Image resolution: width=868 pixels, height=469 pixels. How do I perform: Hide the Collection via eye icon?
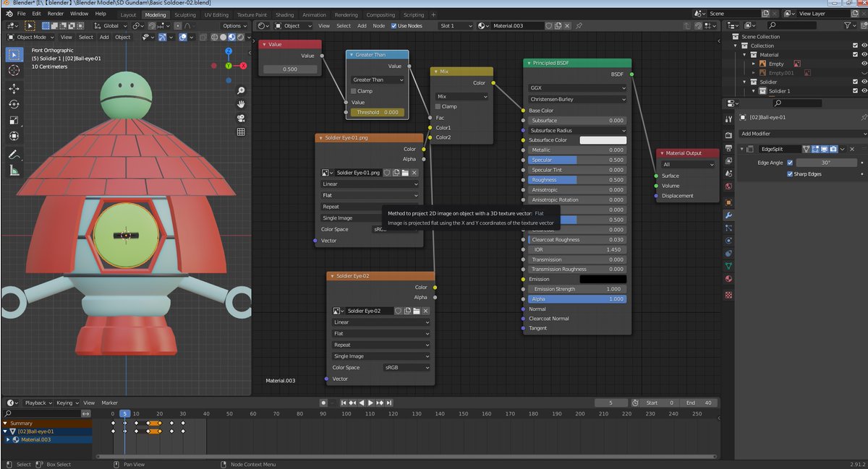click(864, 46)
